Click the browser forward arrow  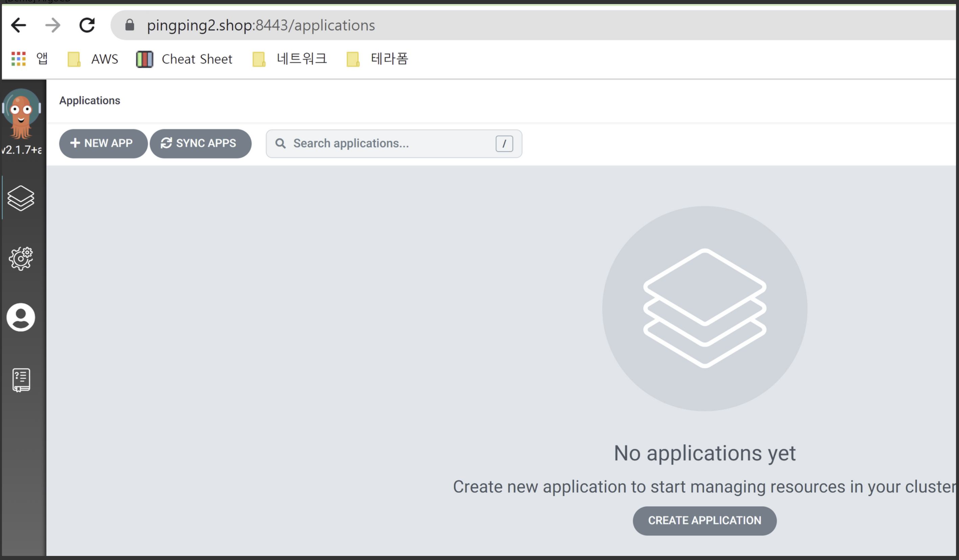[x=52, y=25]
